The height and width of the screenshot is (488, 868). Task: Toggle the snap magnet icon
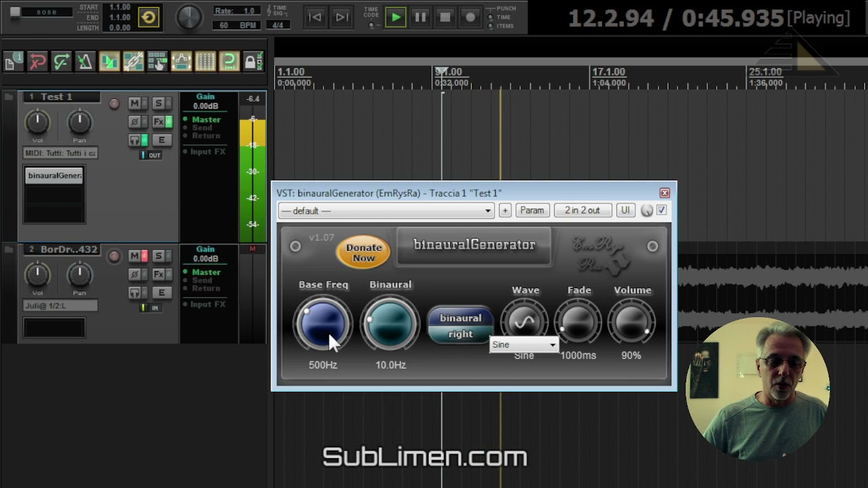point(229,62)
